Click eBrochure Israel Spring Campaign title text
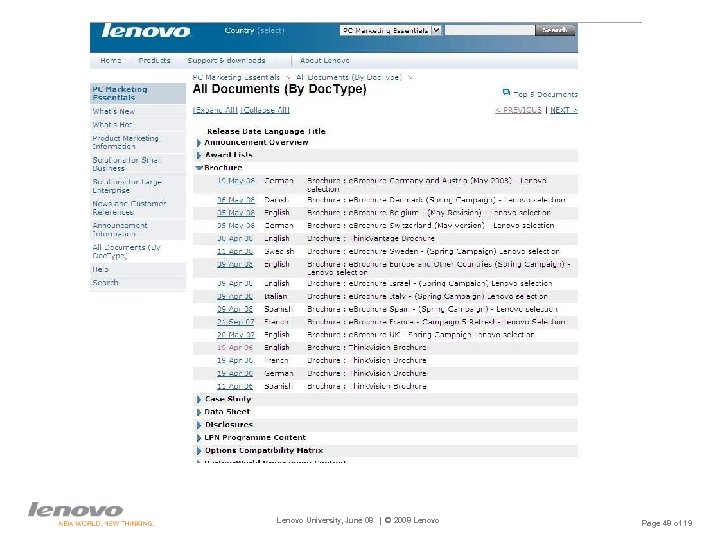 coord(430,284)
